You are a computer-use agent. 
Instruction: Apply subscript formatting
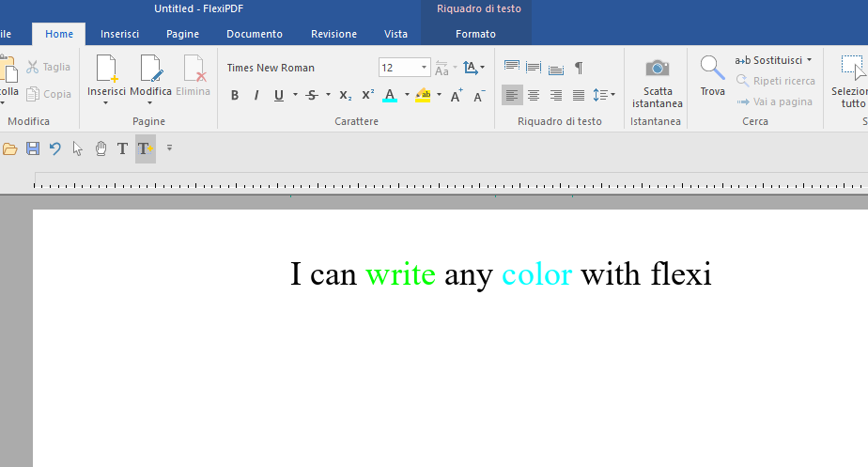(x=345, y=95)
